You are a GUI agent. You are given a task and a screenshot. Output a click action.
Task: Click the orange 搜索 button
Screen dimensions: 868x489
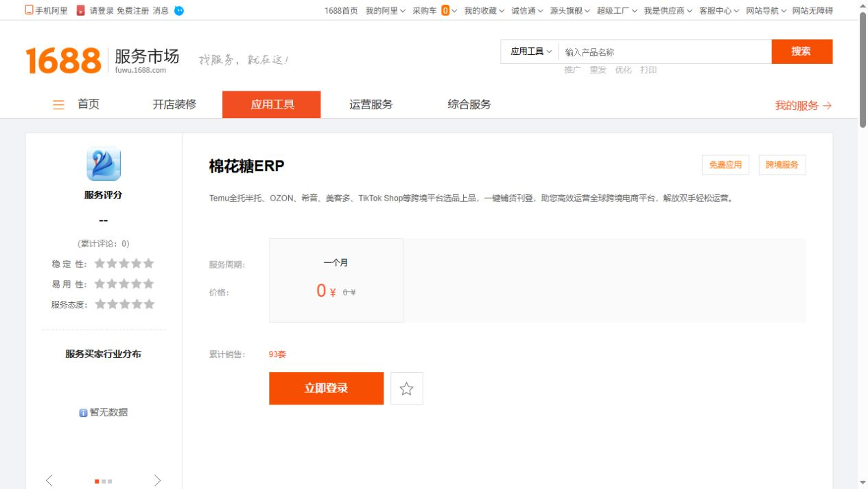(x=802, y=52)
